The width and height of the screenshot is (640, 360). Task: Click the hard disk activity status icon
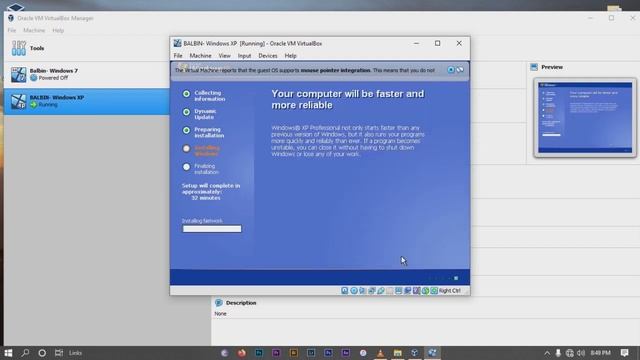coord(344,291)
